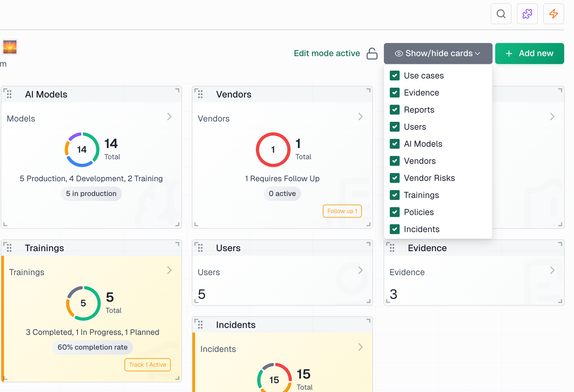Click the Follow up 1 badge on Vendors
This screenshot has height=392, width=574.
click(x=342, y=211)
